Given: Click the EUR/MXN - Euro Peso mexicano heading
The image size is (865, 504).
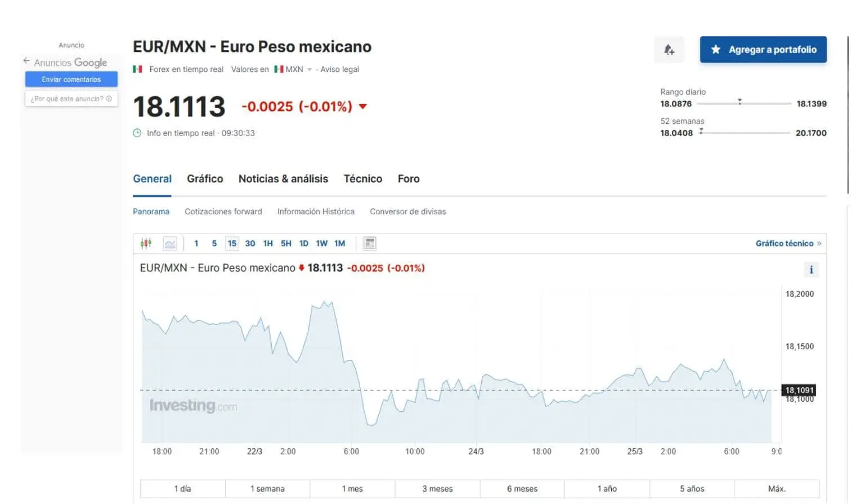Looking at the screenshot, I should (252, 47).
